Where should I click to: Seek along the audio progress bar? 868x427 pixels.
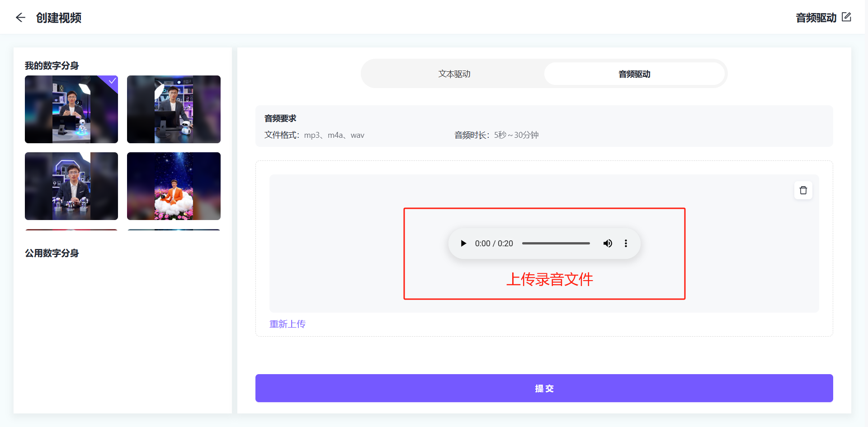tap(556, 244)
